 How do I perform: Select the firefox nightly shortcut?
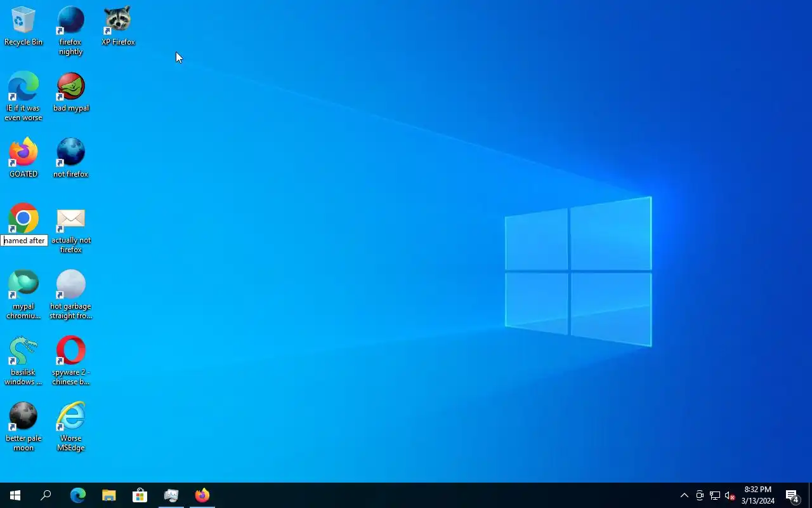70,30
